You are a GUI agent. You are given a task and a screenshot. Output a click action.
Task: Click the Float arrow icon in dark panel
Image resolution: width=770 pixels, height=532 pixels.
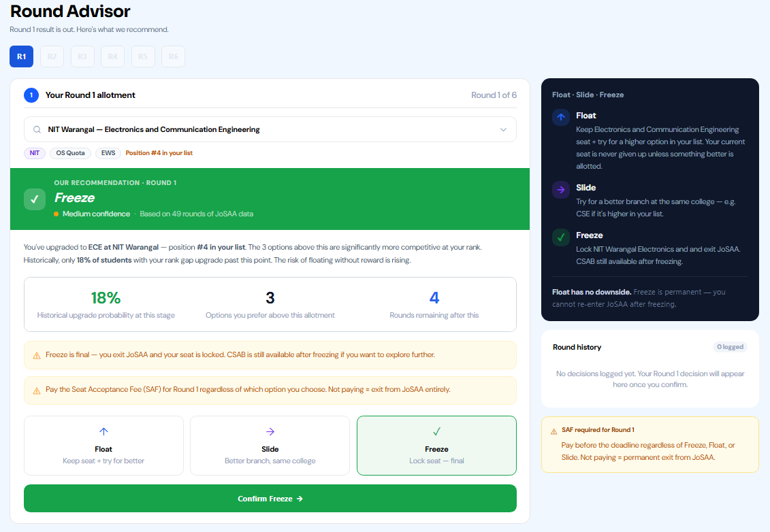click(x=561, y=117)
